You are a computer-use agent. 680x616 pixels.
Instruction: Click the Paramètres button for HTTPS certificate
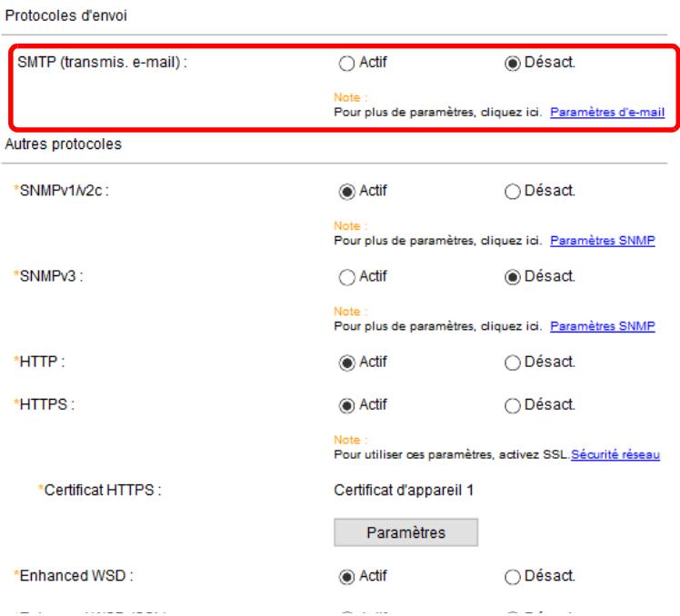coord(406,532)
